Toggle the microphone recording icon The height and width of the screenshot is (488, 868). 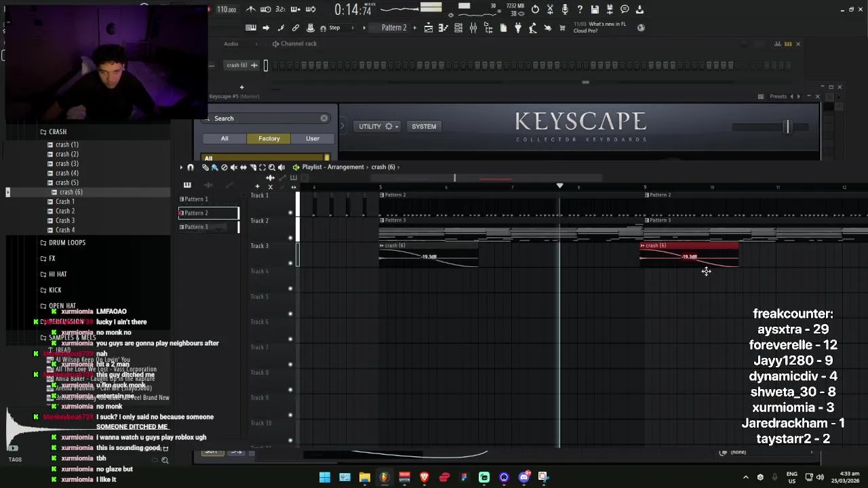click(565, 9)
